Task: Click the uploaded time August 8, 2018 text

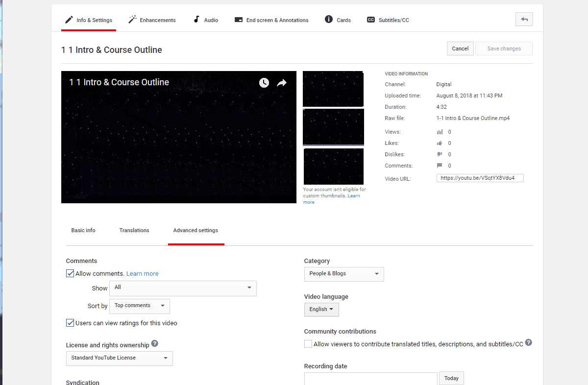Action: coord(469,96)
